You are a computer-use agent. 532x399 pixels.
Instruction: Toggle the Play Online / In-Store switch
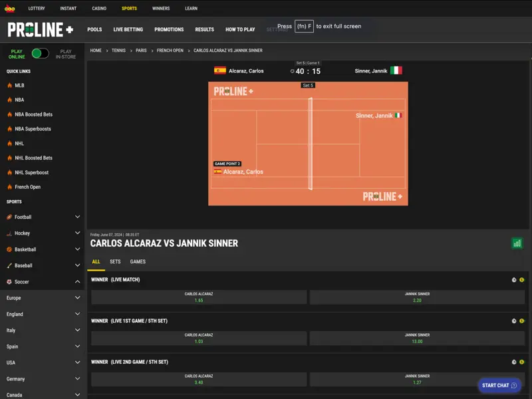[x=40, y=53]
